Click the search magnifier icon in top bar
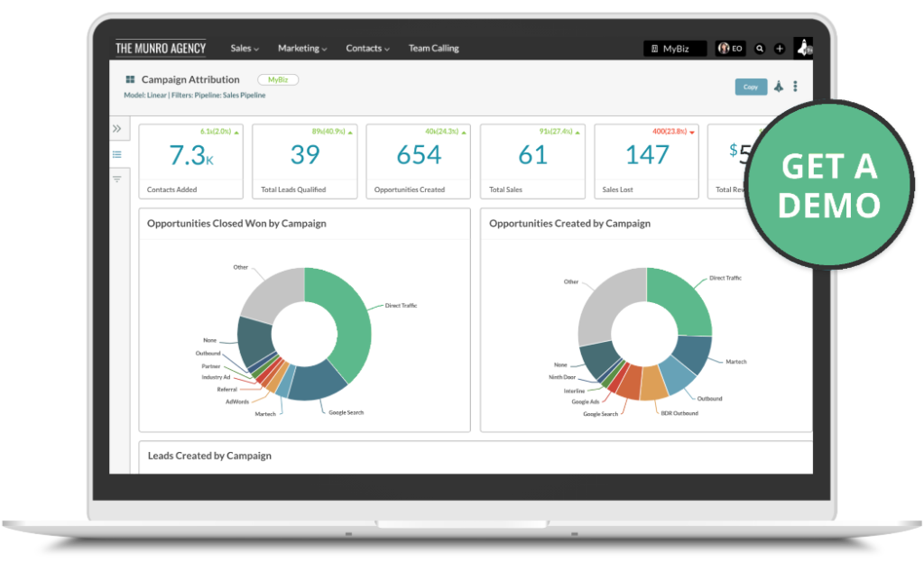 tap(760, 49)
